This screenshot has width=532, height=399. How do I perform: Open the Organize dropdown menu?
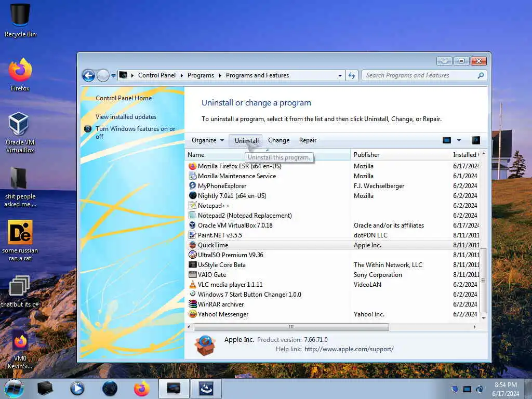[x=207, y=140]
